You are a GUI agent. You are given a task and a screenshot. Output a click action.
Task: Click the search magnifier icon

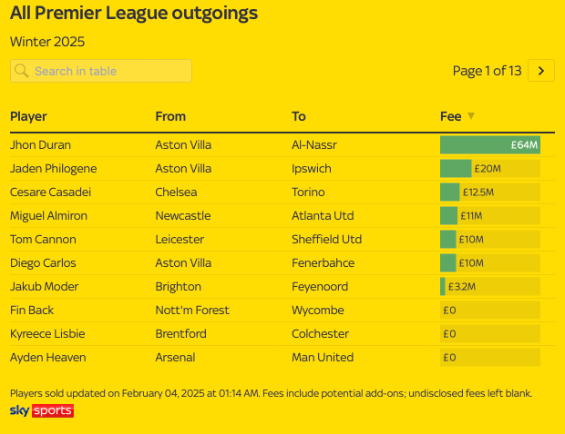pyautogui.click(x=22, y=71)
